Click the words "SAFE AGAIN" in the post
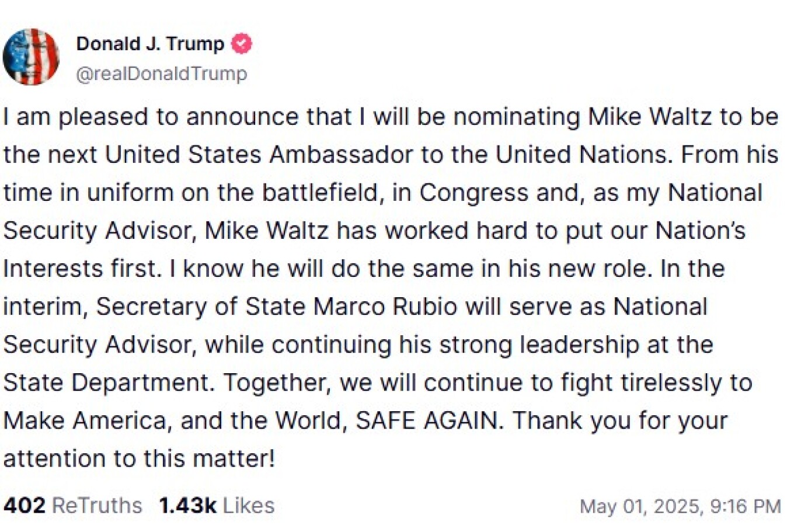794x532 pixels. pyautogui.click(x=429, y=420)
